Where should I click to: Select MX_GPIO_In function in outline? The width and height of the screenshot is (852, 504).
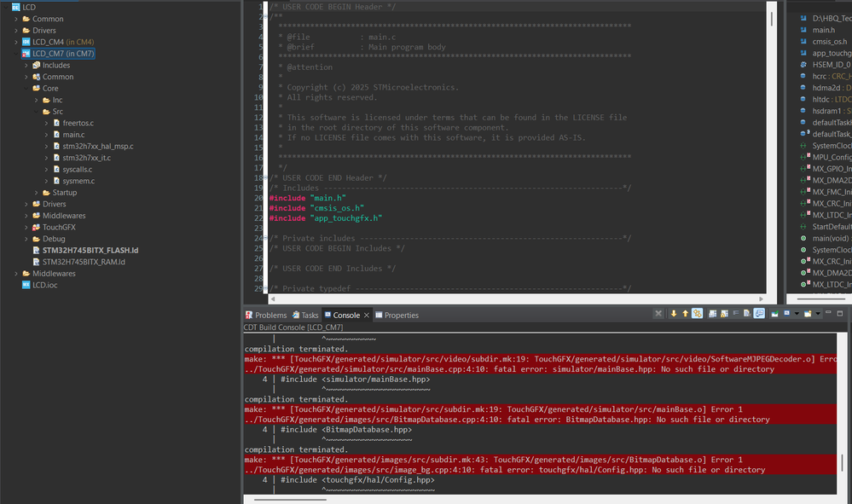click(x=832, y=169)
